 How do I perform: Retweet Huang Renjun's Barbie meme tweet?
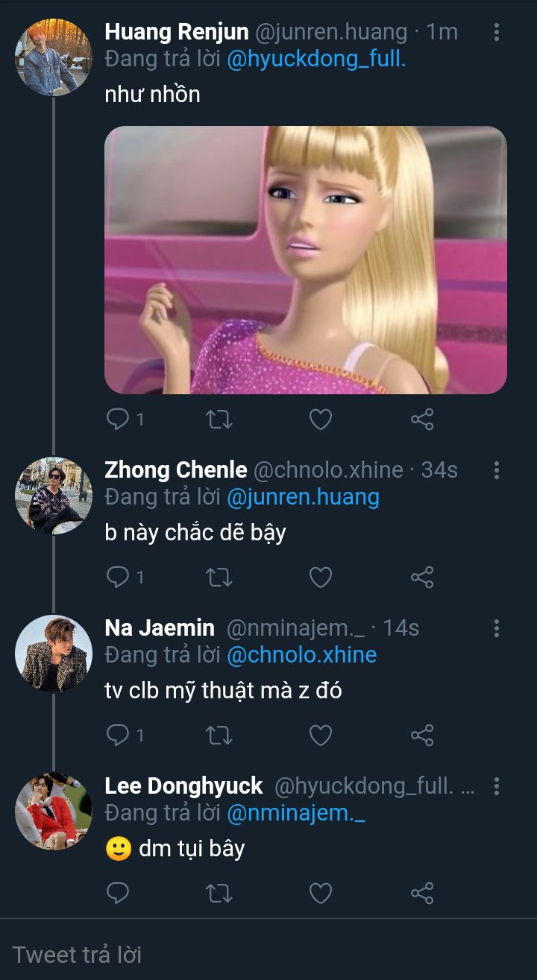tap(219, 420)
